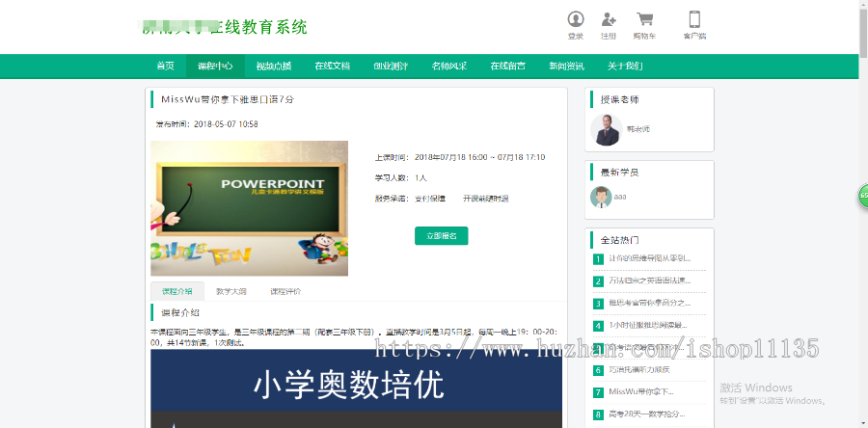Open hot item 7 MissWu course link

click(641, 392)
